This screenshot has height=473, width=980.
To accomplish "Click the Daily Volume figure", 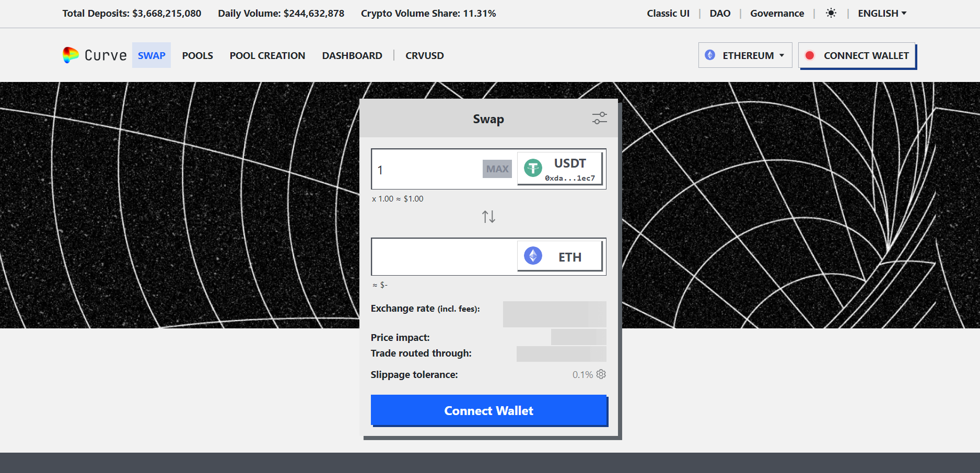I will coord(281,13).
